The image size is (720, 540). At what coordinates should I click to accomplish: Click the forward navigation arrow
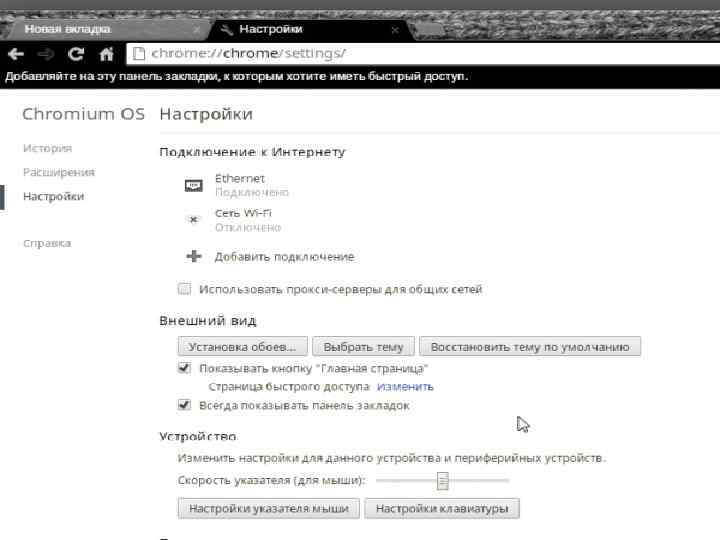click(x=45, y=54)
